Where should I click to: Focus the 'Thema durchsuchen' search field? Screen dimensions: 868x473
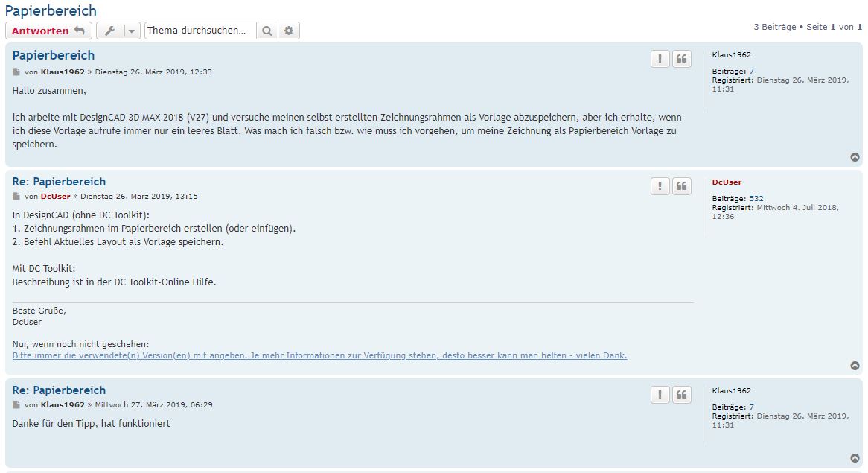click(200, 31)
